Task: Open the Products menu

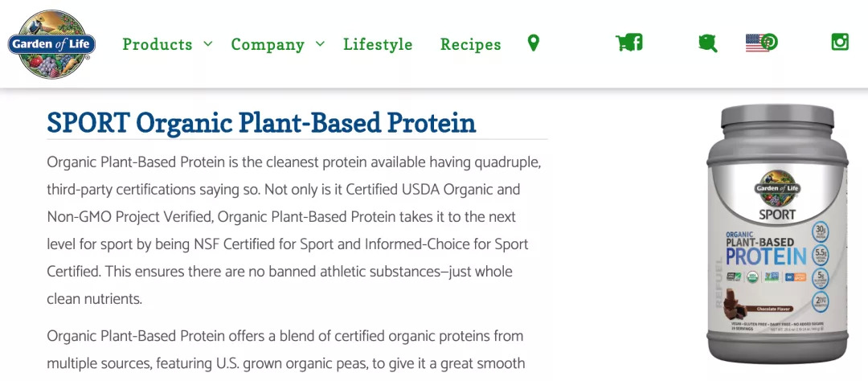Action: point(158,44)
